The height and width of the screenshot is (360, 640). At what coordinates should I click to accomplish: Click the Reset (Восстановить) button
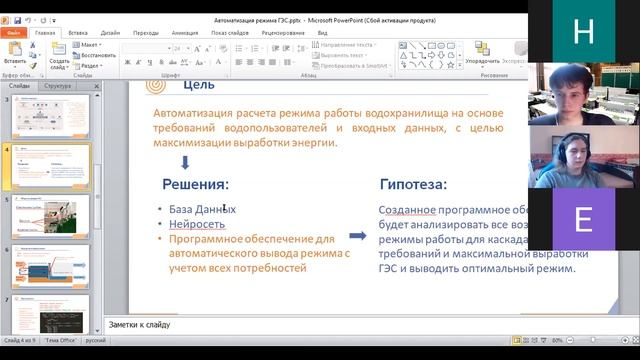pos(94,55)
